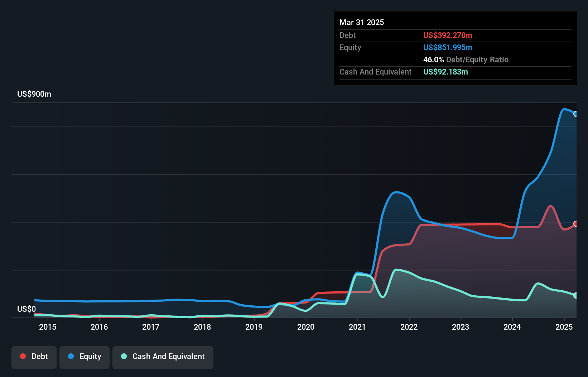
Task: Click the blue Equity legend dot
Action: [x=71, y=356]
